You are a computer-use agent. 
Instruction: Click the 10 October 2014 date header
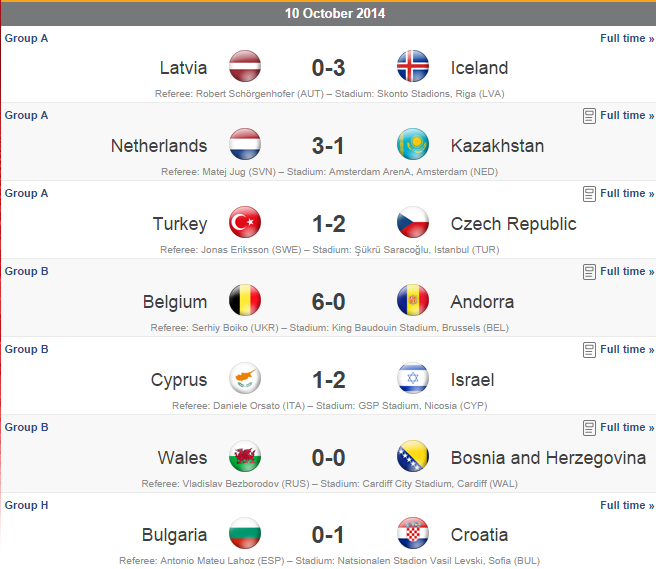335,14
